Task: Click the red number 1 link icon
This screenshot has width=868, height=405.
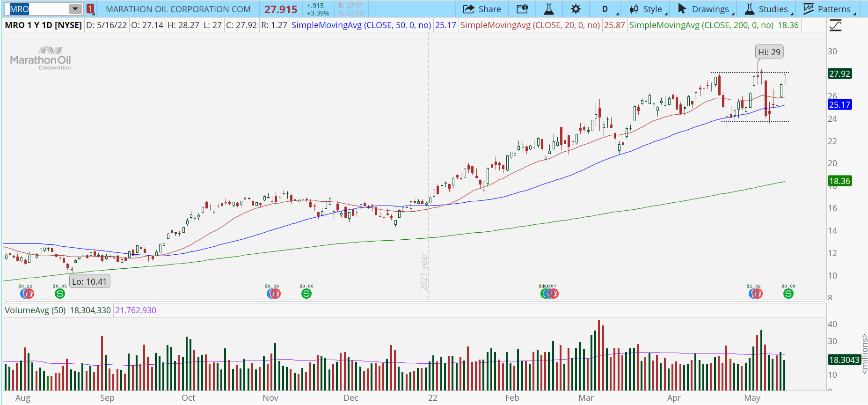Action: [90, 9]
